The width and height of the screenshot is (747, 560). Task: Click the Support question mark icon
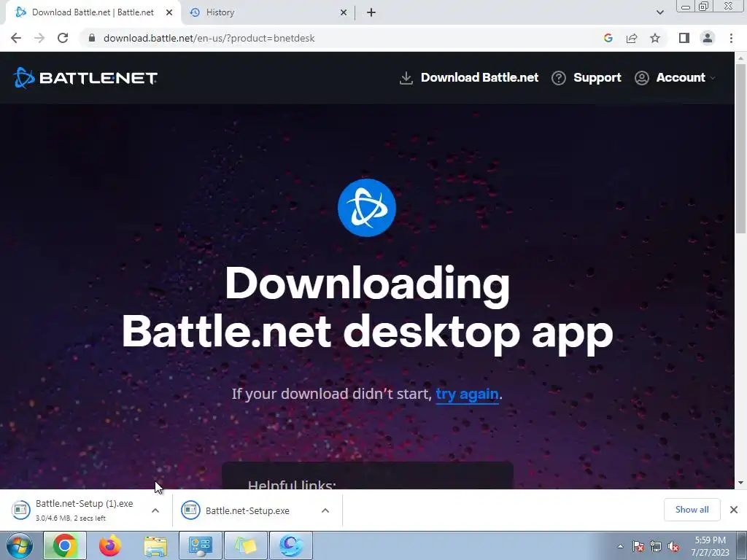(x=558, y=78)
